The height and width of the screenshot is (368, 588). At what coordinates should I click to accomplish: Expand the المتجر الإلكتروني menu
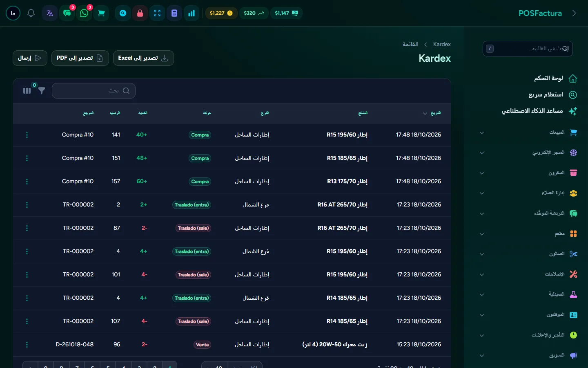point(528,153)
